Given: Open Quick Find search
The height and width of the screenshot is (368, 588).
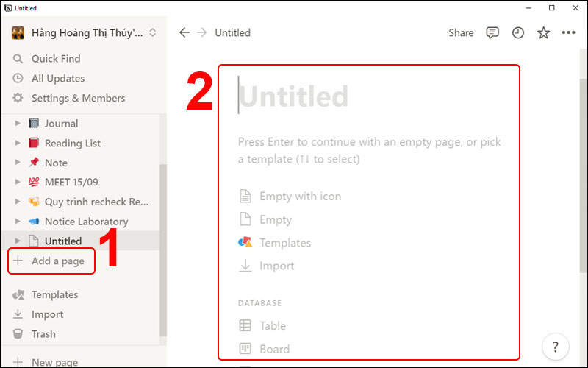Looking at the screenshot, I should (x=55, y=59).
